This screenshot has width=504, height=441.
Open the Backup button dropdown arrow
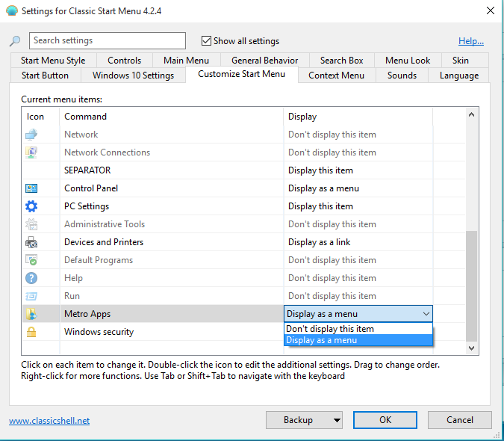pyautogui.click(x=337, y=420)
